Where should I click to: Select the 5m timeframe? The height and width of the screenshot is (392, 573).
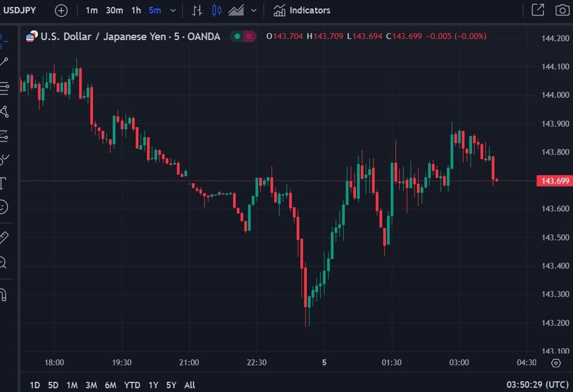point(155,11)
